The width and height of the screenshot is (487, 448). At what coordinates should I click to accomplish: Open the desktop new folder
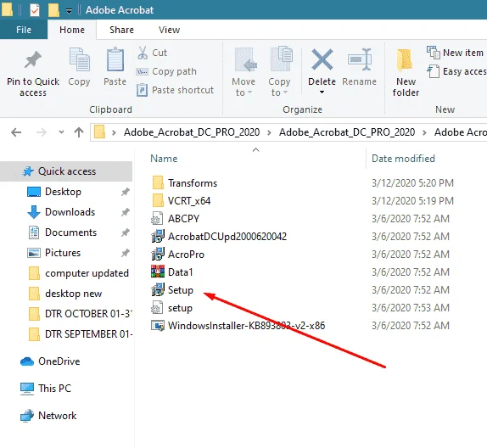pyautogui.click(x=65, y=294)
